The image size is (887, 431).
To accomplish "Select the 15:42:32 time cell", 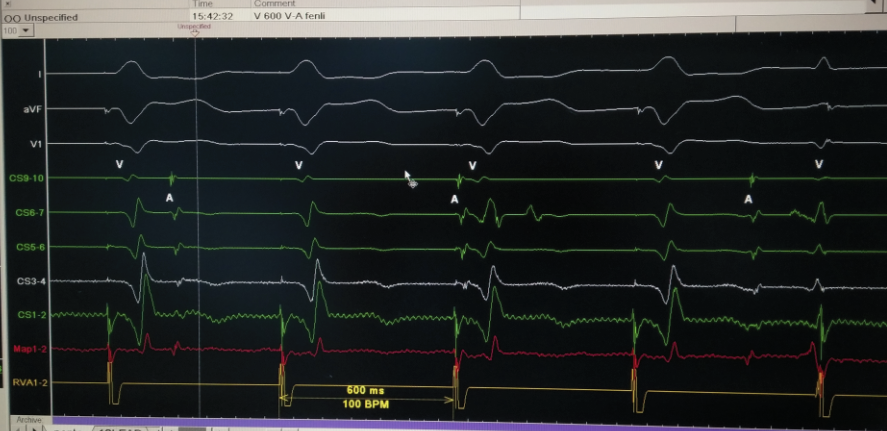I will click(x=213, y=16).
